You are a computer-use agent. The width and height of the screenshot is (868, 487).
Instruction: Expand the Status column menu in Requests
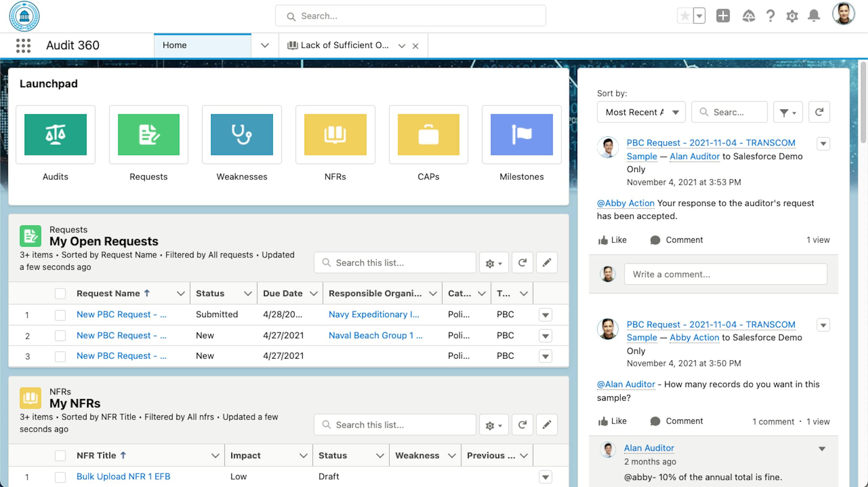(x=248, y=293)
